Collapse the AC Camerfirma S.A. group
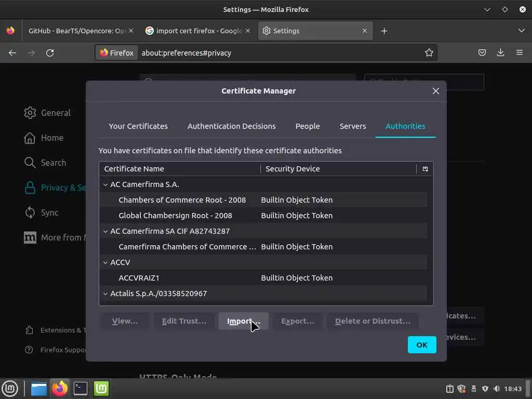Image resolution: width=532 pixels, height=399 pixels. 105,184
